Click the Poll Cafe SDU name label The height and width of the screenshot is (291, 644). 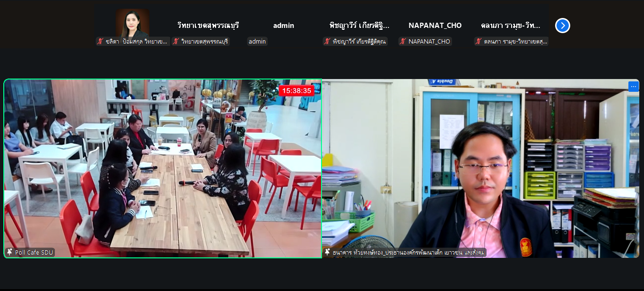tap(34, 253)
